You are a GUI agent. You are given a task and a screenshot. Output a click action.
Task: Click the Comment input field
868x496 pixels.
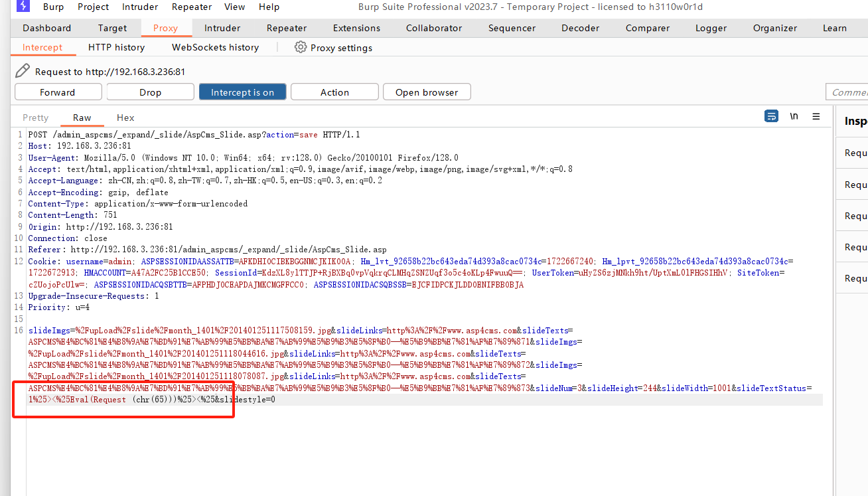[x=846, y=92]
